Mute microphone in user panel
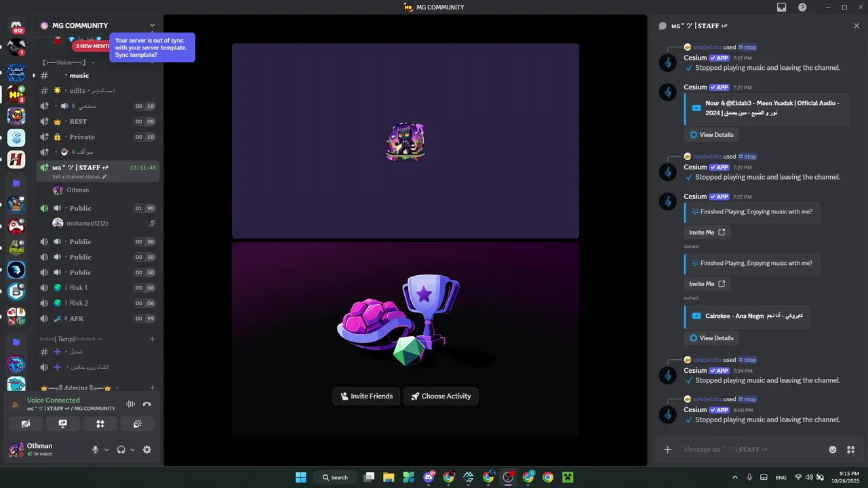Image resolution: width=868 pixels, height=488 pixels. click(x=96, y=449)
